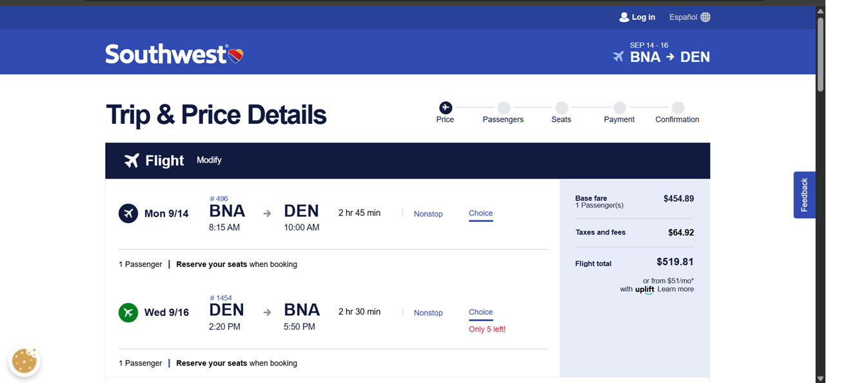Open the Modify flight link

209,160
